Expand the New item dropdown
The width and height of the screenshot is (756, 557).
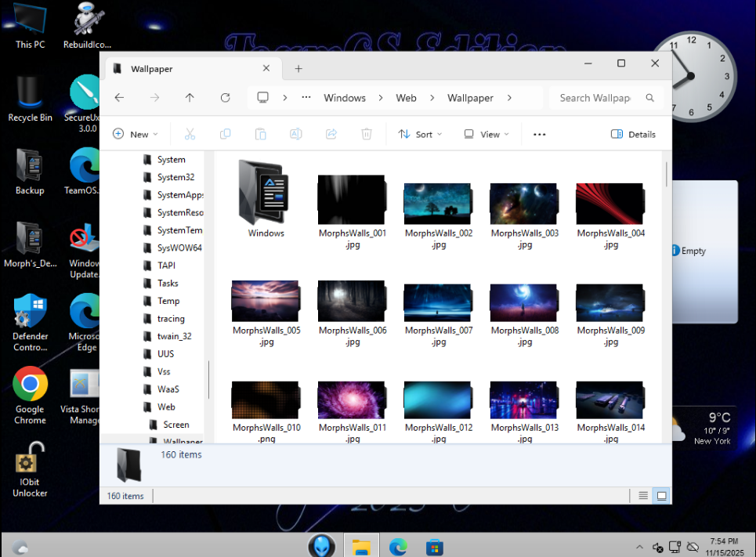click(x=136, y=134)
